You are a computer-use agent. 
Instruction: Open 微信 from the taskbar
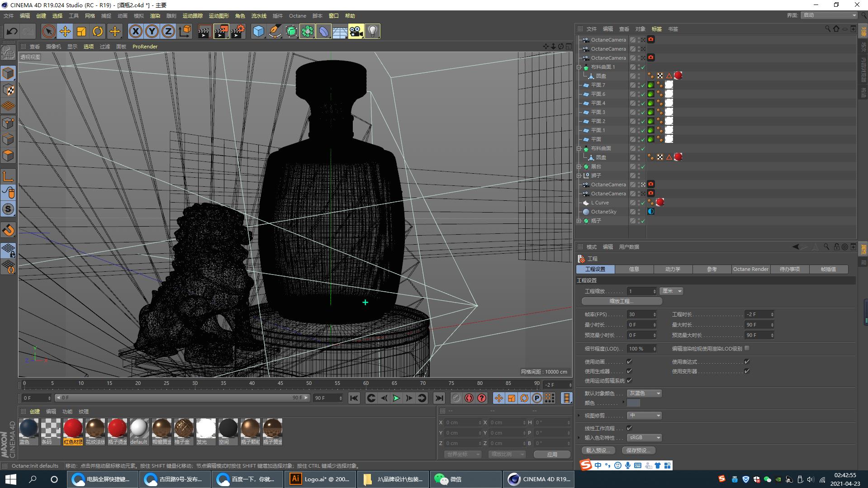tap(465, 479)
